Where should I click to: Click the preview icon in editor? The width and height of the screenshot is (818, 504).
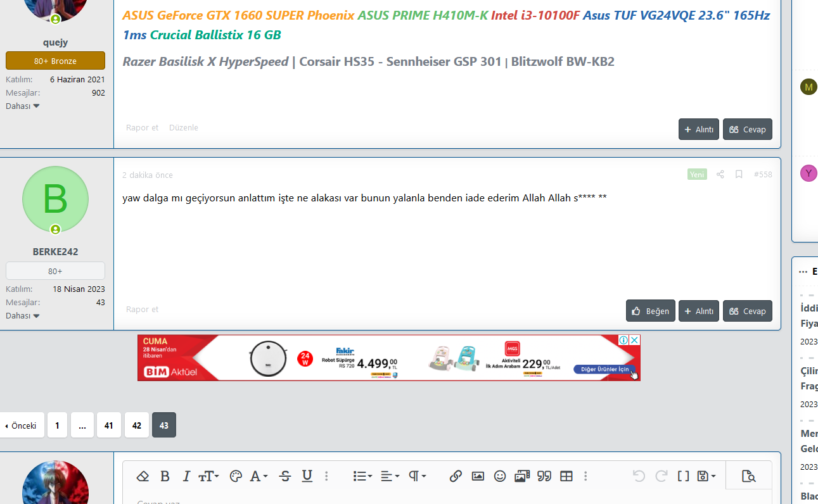point(748,476)
